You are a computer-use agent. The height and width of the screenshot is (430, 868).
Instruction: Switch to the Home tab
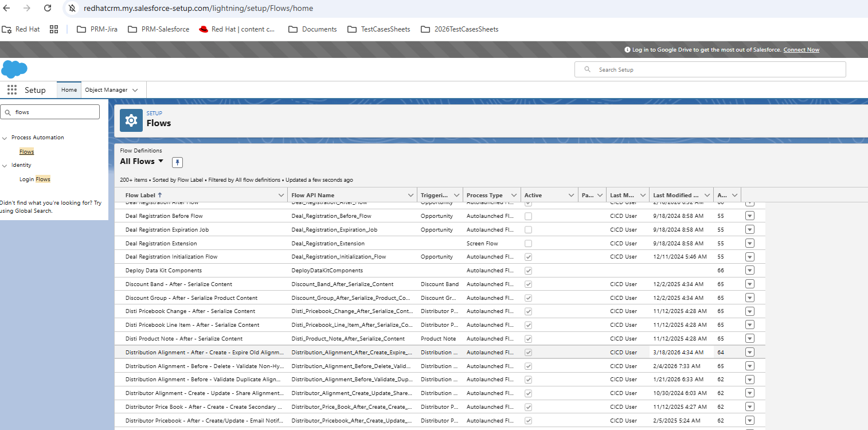(x=69, y=90)
